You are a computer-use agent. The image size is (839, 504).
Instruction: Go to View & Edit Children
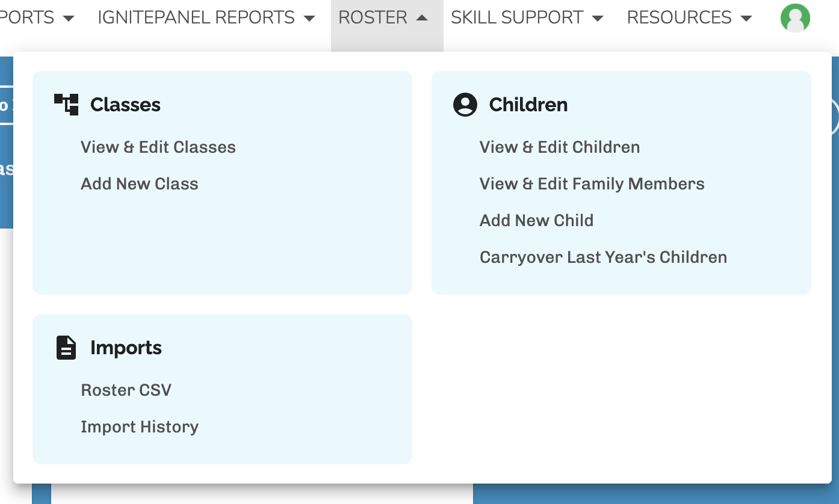pyautogui.click(x=560, y=147)
